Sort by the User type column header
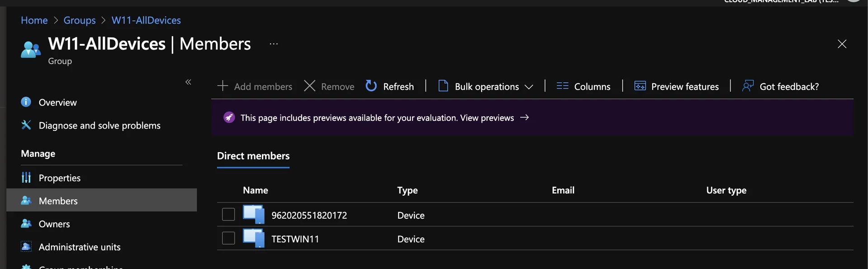868x269 pixels. click(x=726, y=190)
